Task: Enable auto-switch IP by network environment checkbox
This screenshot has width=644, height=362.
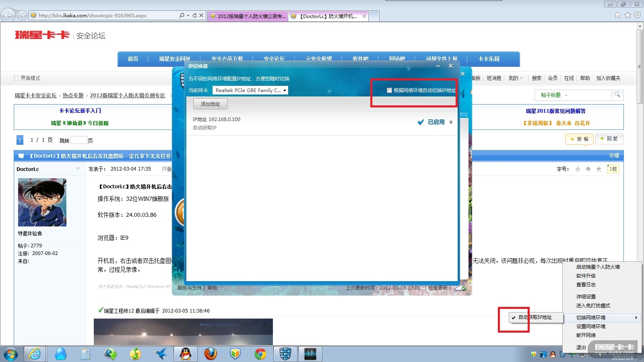Action: click(389, 90)
